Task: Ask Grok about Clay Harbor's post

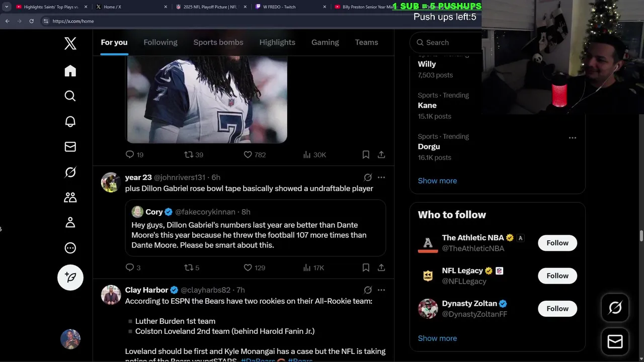Action: (x=368, y=290)
